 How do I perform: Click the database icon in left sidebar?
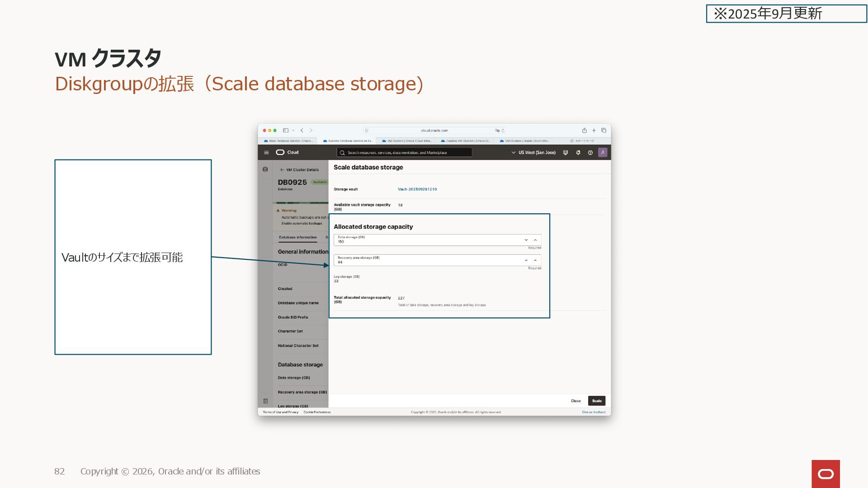(265, 169)
